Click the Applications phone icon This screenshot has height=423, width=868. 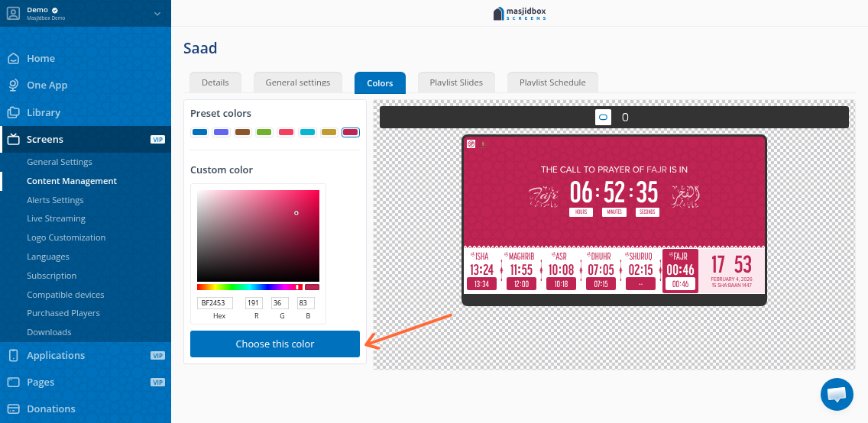click(13, 355)
